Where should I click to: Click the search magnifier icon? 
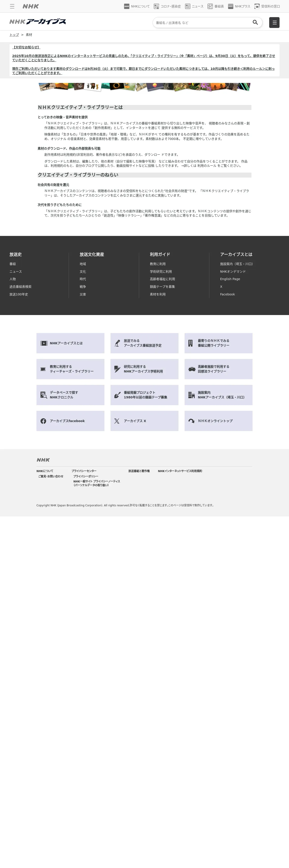(255, 23)
